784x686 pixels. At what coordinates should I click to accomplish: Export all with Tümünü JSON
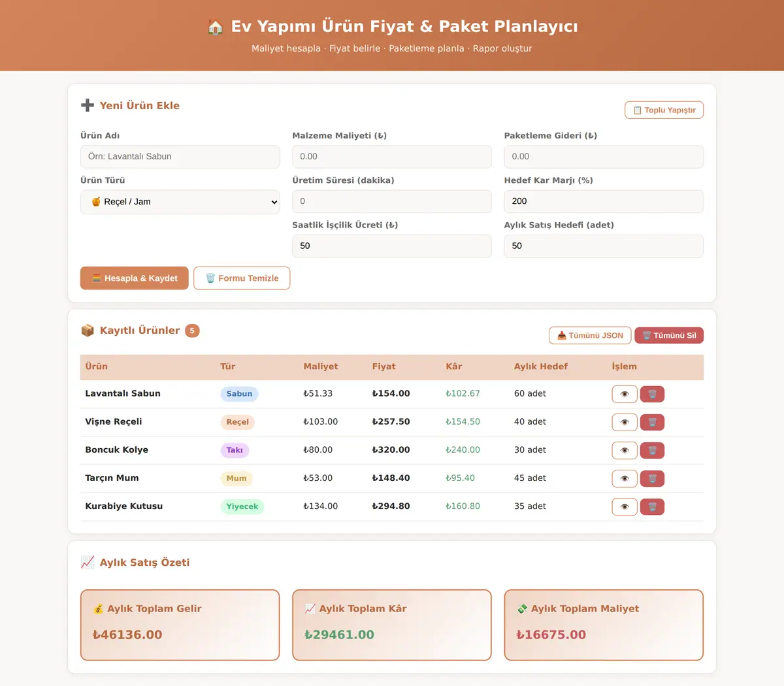(x=590, y=336)
